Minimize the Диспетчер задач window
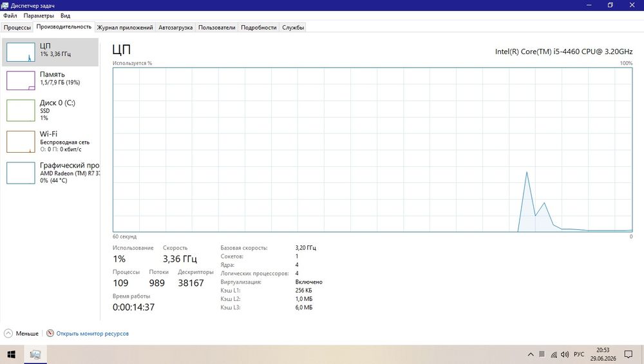644x364 pixels. pos(589,5)
